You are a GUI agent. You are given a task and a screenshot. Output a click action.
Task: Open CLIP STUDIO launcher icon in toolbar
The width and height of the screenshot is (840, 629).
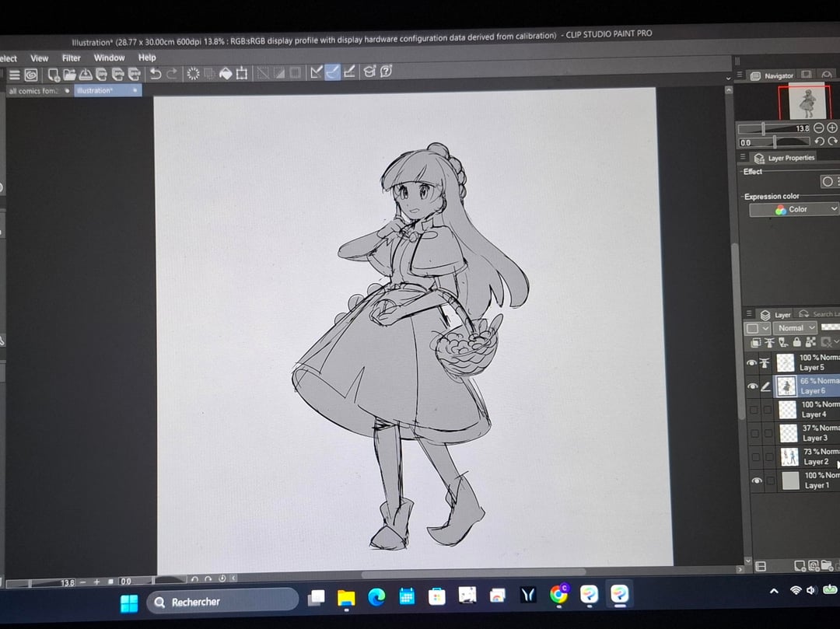tap(31, 75)
